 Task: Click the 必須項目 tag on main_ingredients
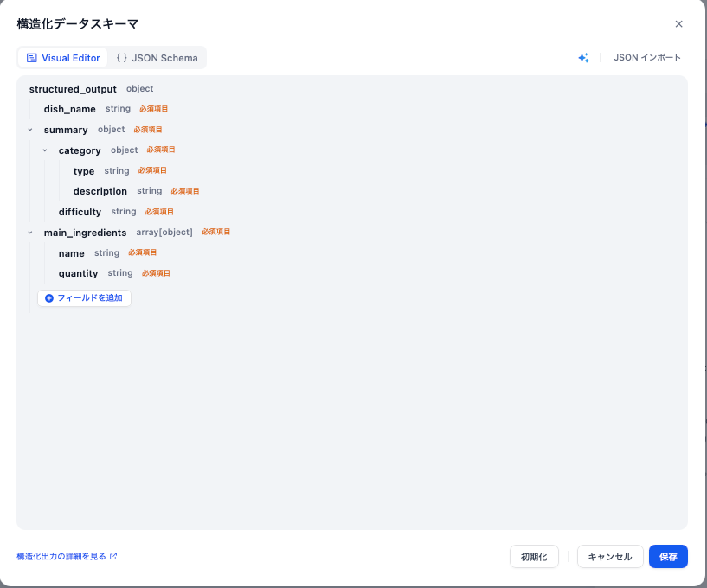(x=216, y=232)
